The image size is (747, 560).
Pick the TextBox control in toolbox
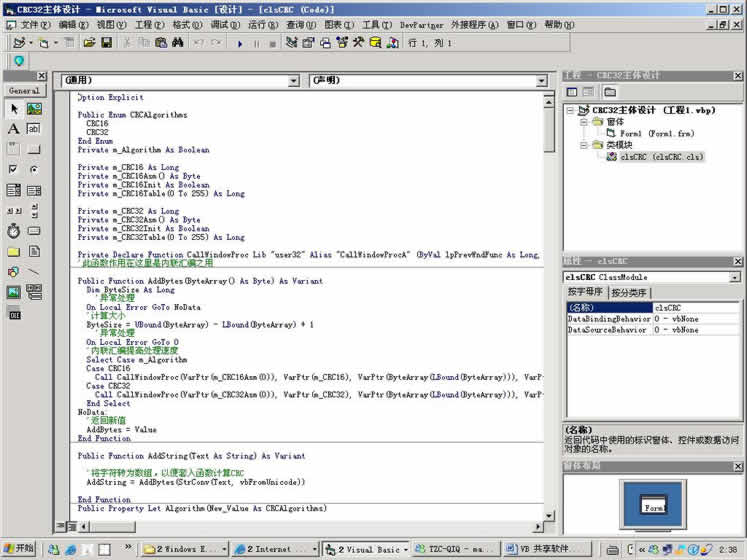(x=33, y=129)
